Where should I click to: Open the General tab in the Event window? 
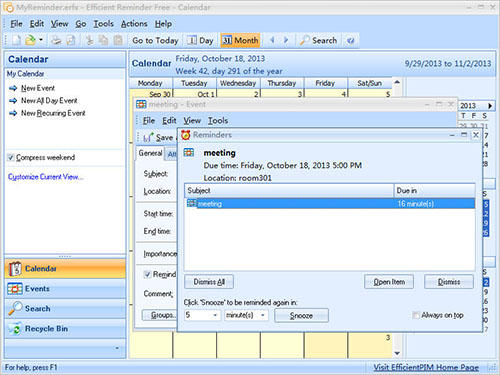point(150,153)
